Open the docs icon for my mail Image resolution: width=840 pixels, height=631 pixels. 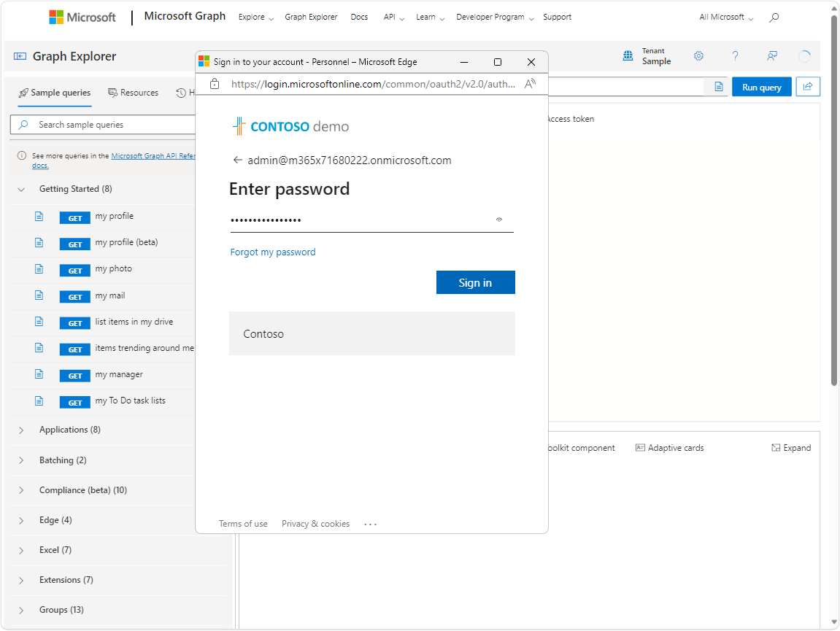coord(39,295)
